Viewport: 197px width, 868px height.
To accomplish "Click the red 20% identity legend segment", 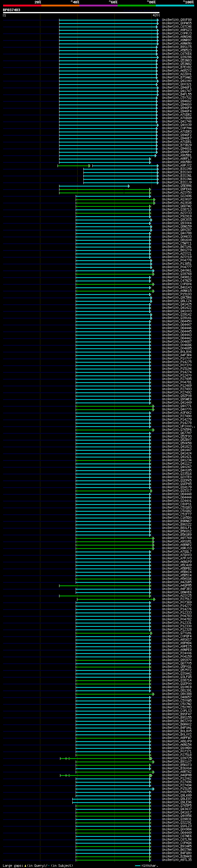I will click(22, 6).
